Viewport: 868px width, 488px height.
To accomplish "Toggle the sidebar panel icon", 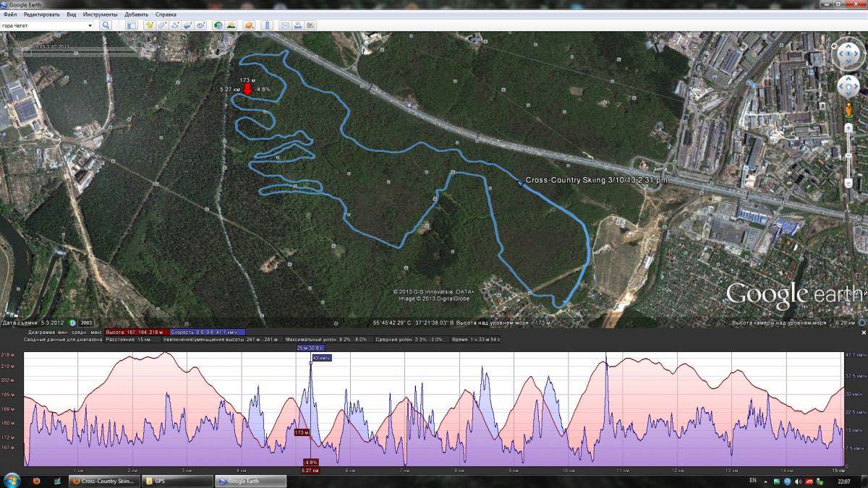I will [x=132, y=25].
